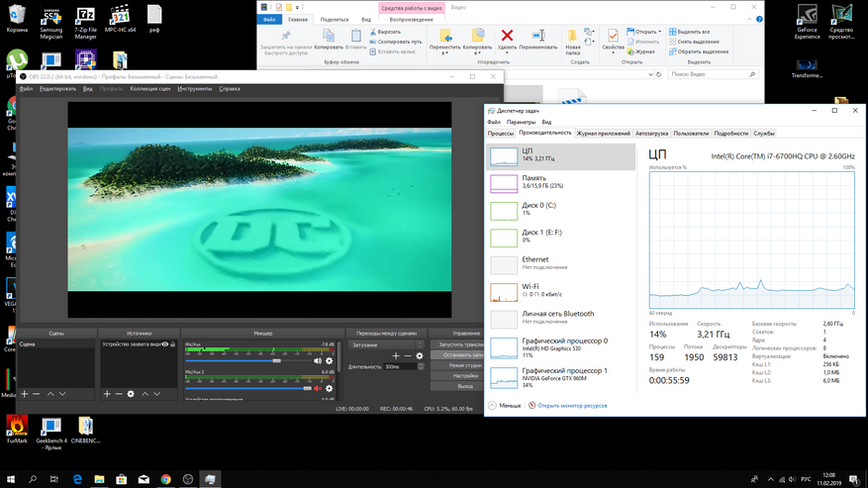This screenshot has width=868, height=488.
Task: Collapse the Explorer ribbon with chevron
Action: (x=749, y=19)
